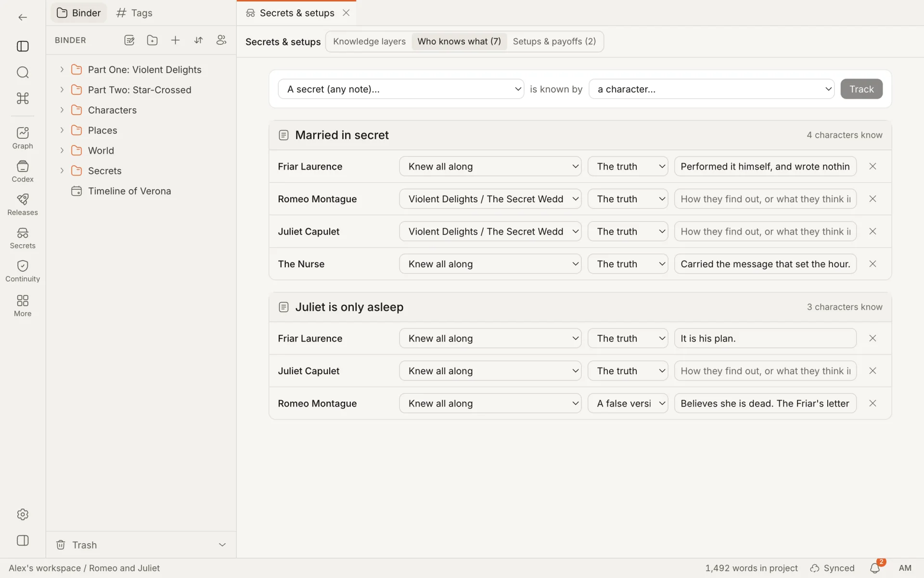The height and width of the screenshot is (578, 924).
Task: Switch to Setups & payoffs tab
Action: [554, 41]
